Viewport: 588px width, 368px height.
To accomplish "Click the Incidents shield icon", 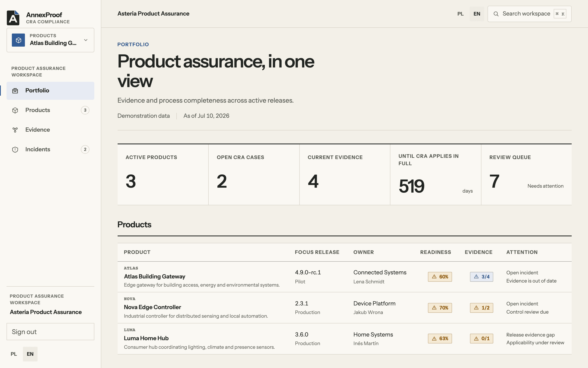I will (x=15, y=149).
